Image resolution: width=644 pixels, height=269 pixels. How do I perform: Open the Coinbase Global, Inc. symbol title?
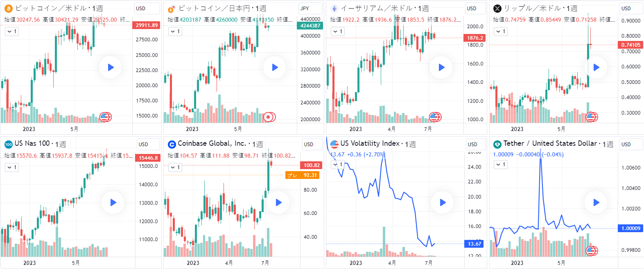tap(212, 143)
